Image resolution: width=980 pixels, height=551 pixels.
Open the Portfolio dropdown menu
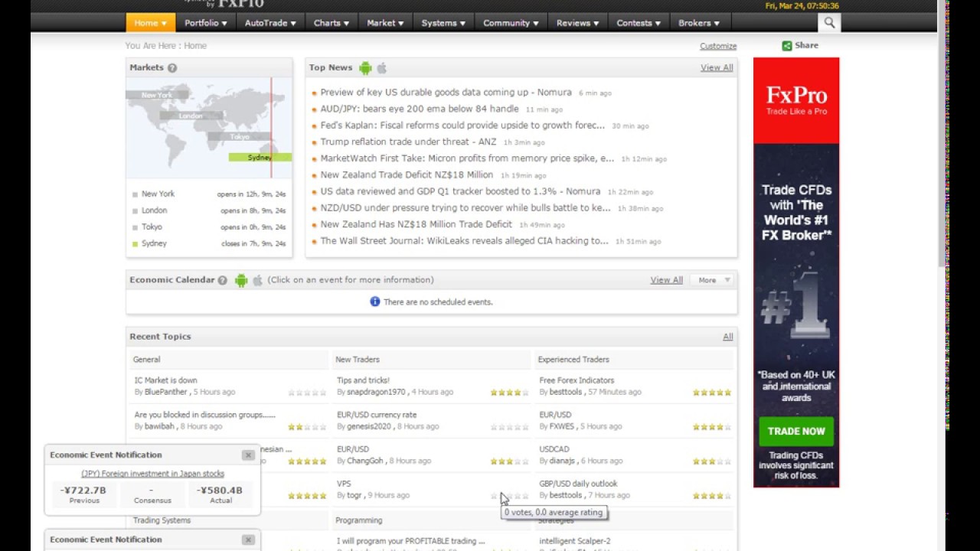click(x=205, y=23)
